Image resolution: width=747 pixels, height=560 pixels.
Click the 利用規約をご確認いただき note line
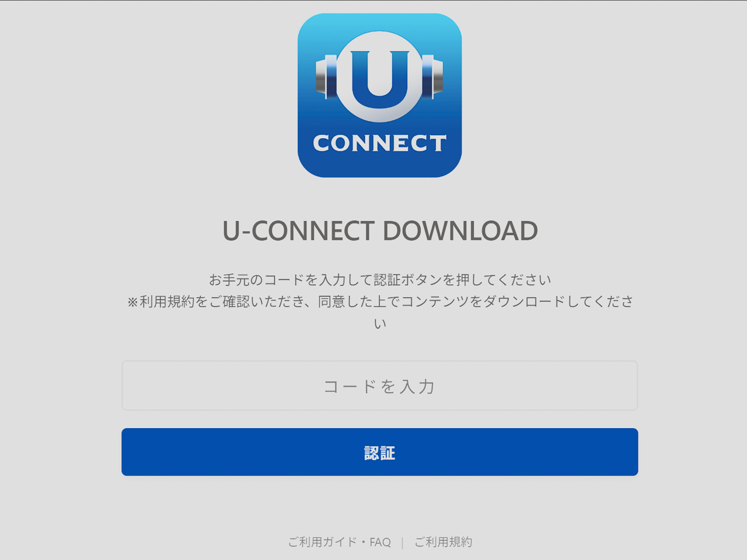coord(380,302)
